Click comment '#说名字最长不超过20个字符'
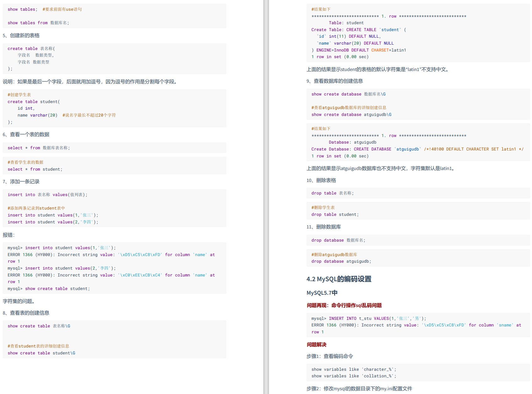This screenshot has width=532, height=394. [89, 115]
